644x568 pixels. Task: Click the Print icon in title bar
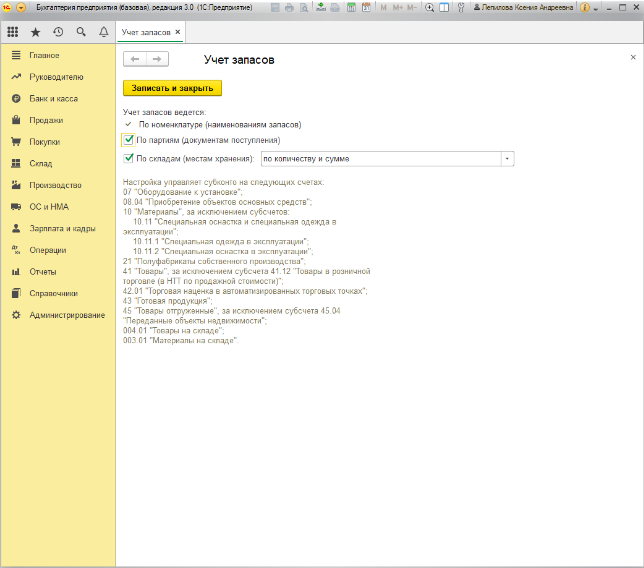290,7
